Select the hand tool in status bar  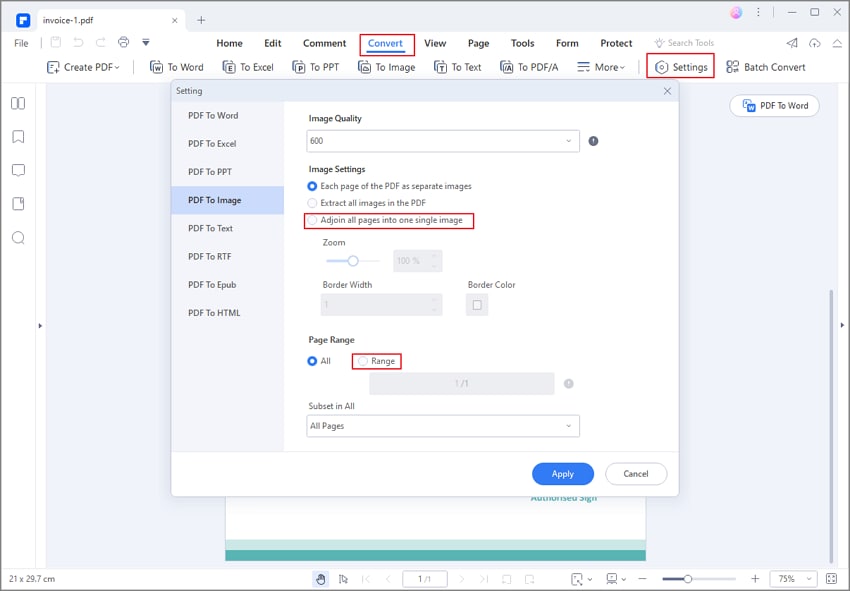(x=321, y=579)
